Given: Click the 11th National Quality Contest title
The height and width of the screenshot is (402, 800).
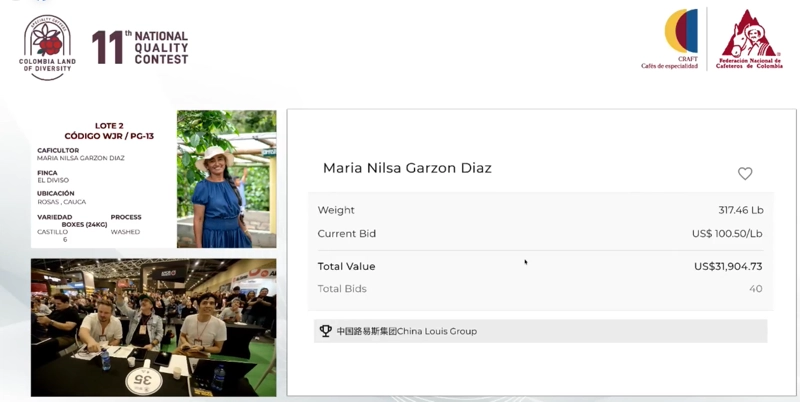Looking at the screenshot, I should [140, 47].
